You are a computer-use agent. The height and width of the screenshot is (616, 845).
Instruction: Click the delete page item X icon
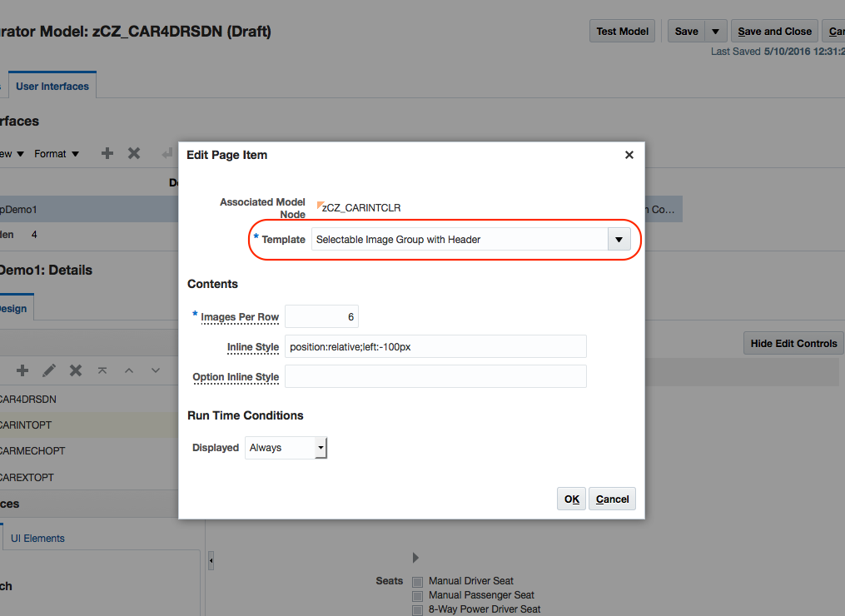click(x=76, y=370)
